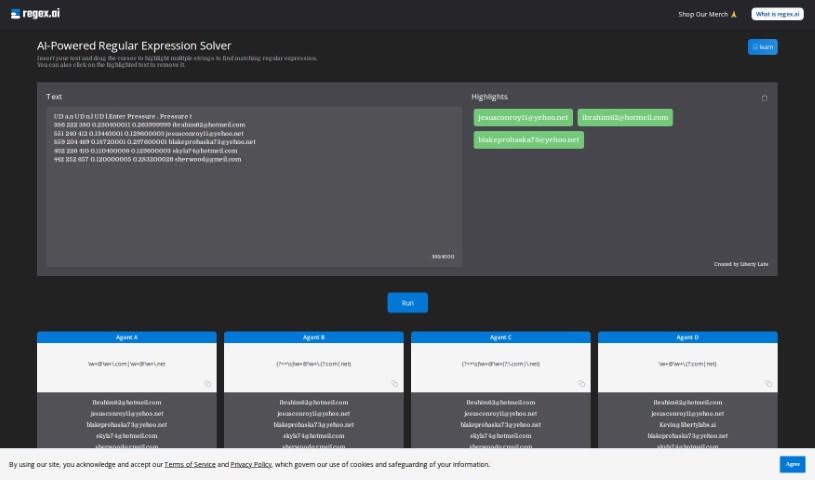Screen dimensions: 815x480
Task: Click blakeprohaska73@yahoo.net in Agent C results
Action: coord(501,425)
